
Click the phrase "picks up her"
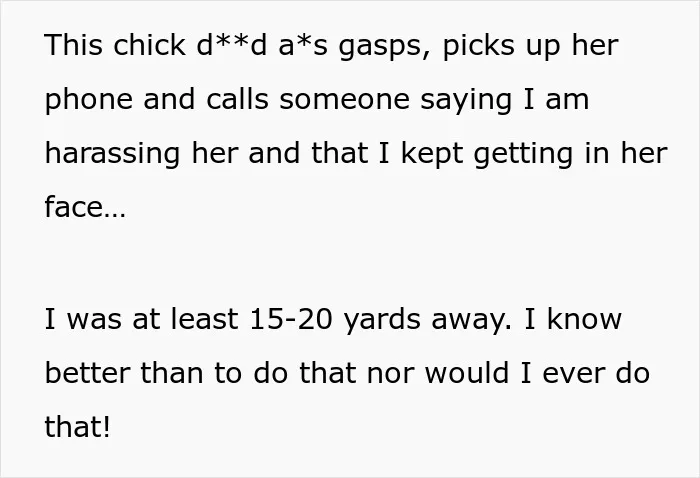[x=531, y=46]
